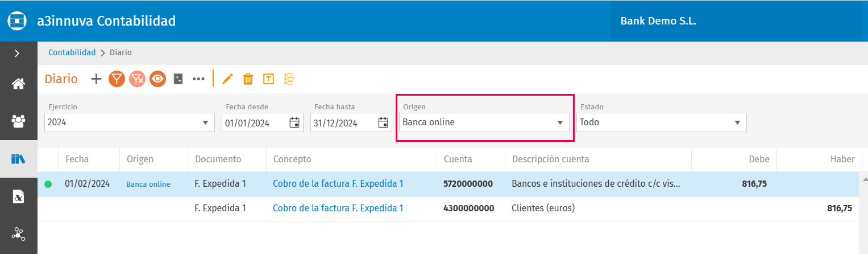
Task: Click Bancos e instituciones de crédito description
Action: (x=596, y=183)
